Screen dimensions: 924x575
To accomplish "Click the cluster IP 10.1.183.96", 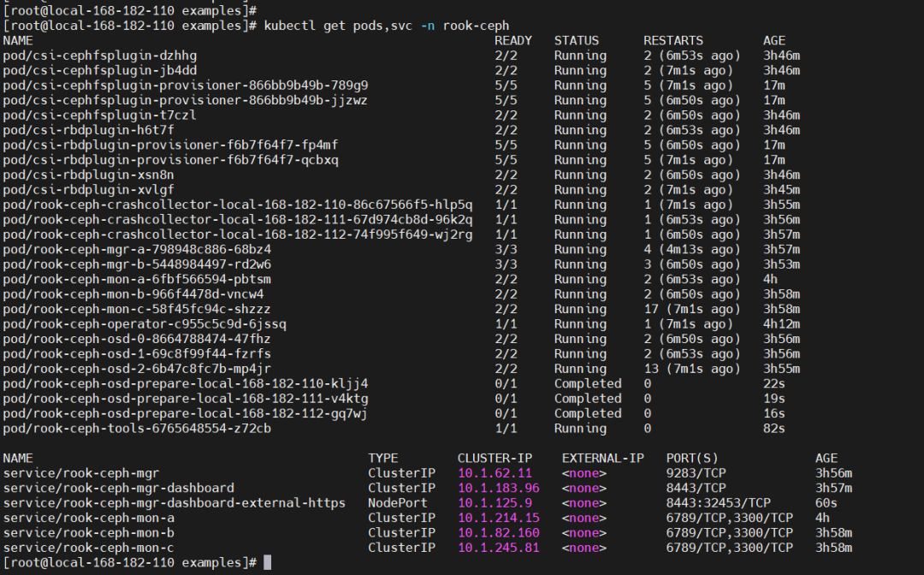I will [498, 488].
